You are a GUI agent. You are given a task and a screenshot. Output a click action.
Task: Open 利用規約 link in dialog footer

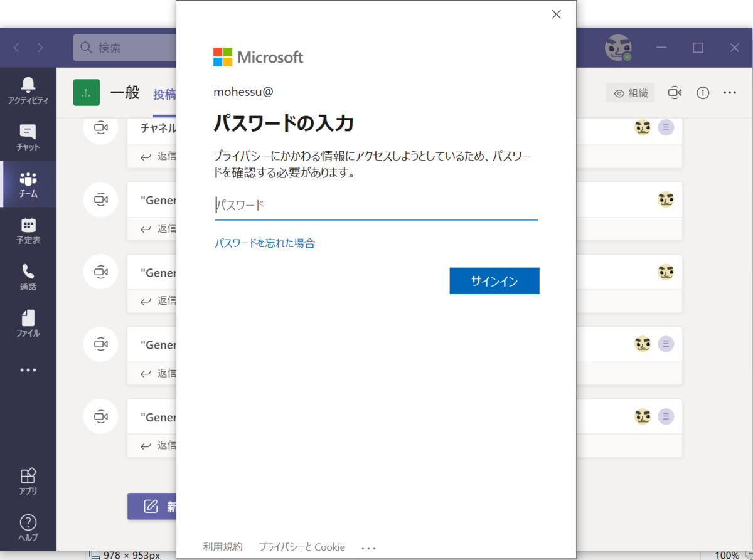click(223, 547)
